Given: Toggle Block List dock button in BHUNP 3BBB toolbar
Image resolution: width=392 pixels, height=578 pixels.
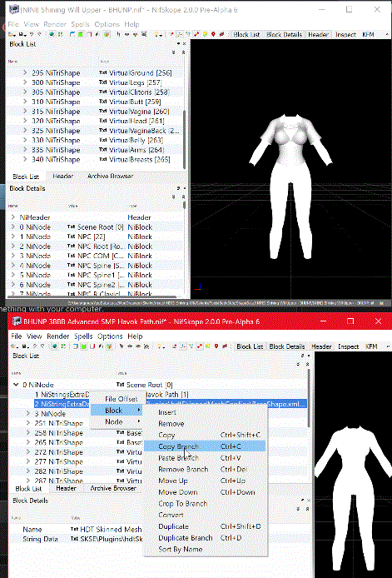Looking at the screenshot, I should [250, 346].
